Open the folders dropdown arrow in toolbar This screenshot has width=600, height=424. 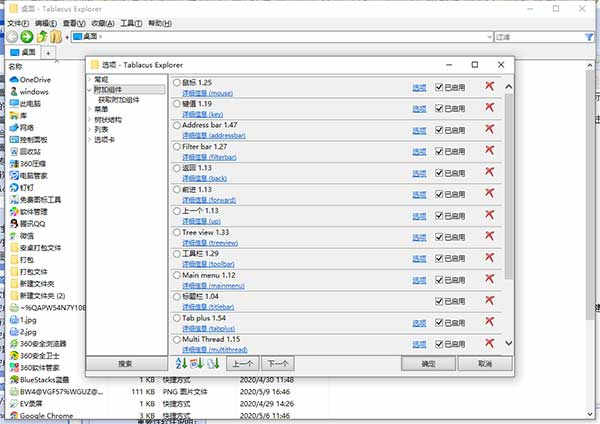pos(67,38)
